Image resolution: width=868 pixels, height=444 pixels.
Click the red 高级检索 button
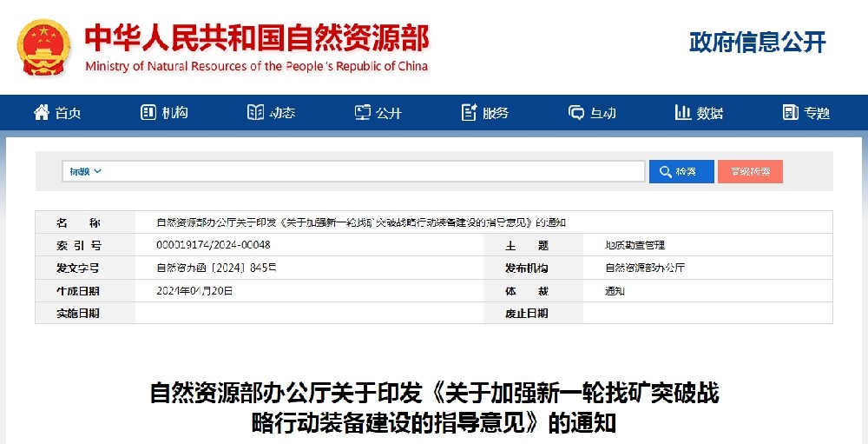(750, 172)
